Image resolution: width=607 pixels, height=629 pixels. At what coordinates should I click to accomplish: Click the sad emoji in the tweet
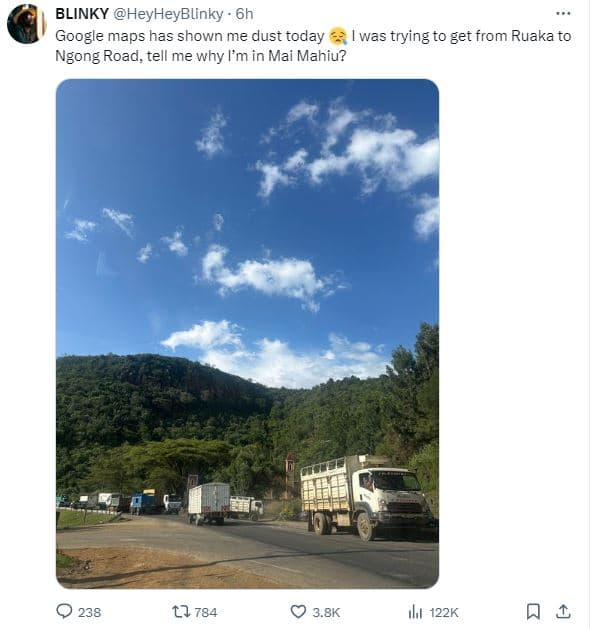point(337,36)
